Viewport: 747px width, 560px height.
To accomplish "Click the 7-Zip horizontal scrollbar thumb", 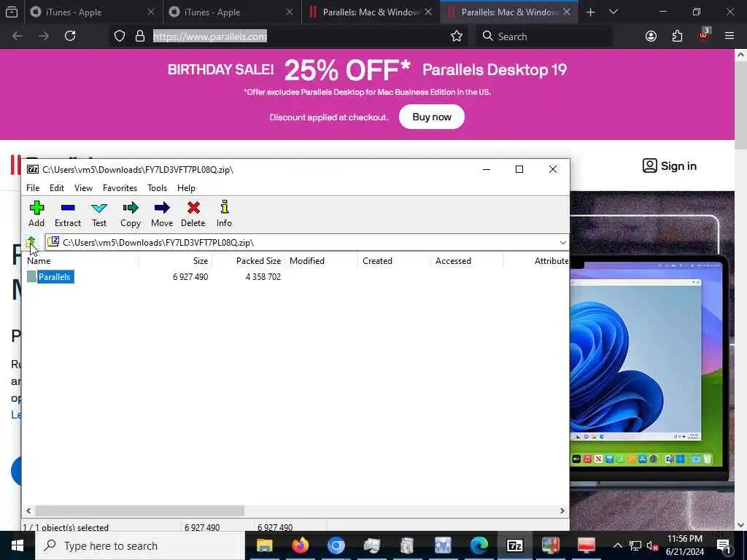I will tap(139, 510).
